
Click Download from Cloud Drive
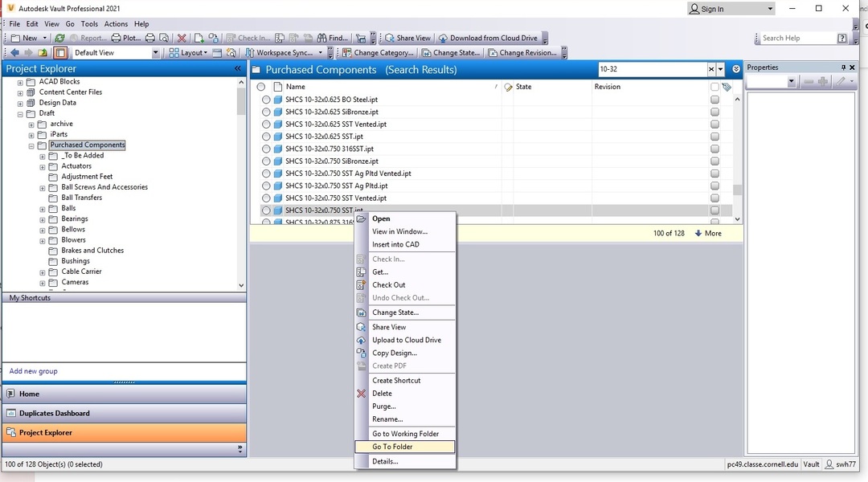coord(489,39)
